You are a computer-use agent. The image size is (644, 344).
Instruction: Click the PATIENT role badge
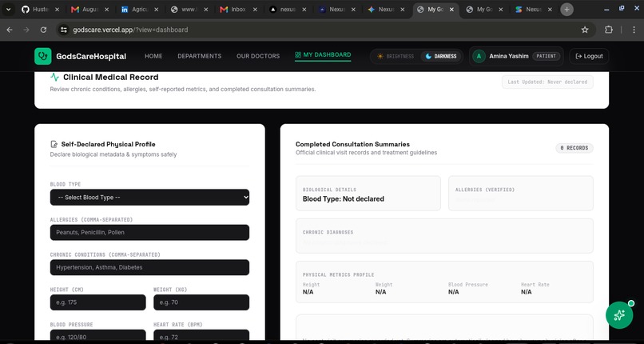pyautogui.click(x=546, y=56)
